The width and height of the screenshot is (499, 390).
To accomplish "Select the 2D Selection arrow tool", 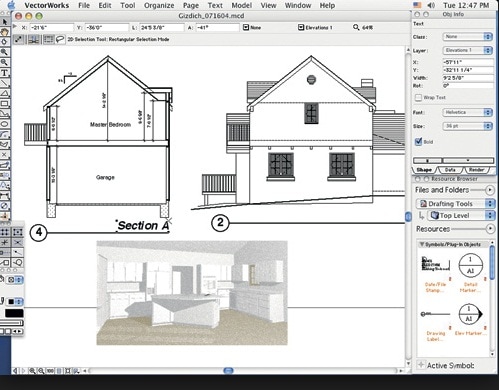I will 4,22.
